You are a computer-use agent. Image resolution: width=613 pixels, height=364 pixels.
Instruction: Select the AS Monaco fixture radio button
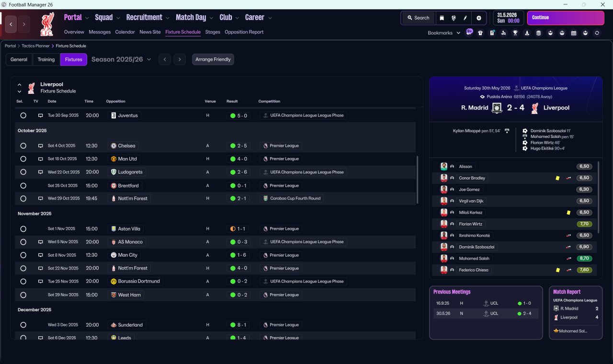pos(23,242)
